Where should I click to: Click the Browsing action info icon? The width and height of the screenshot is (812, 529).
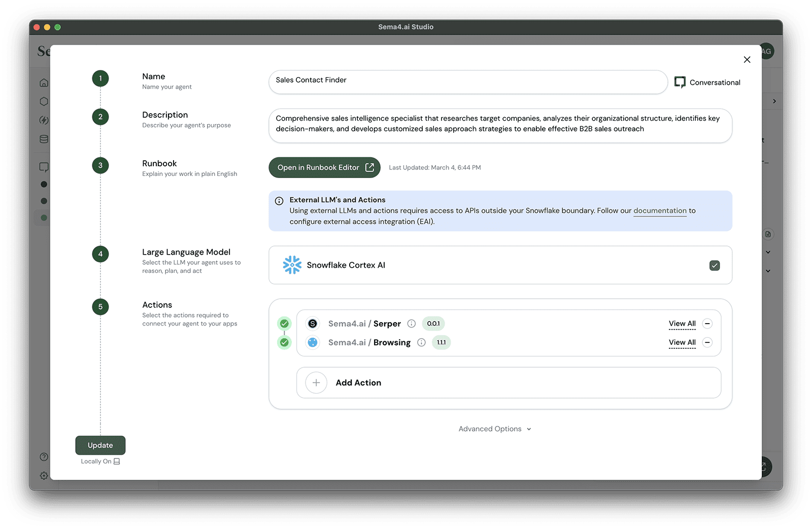[421, 342]
